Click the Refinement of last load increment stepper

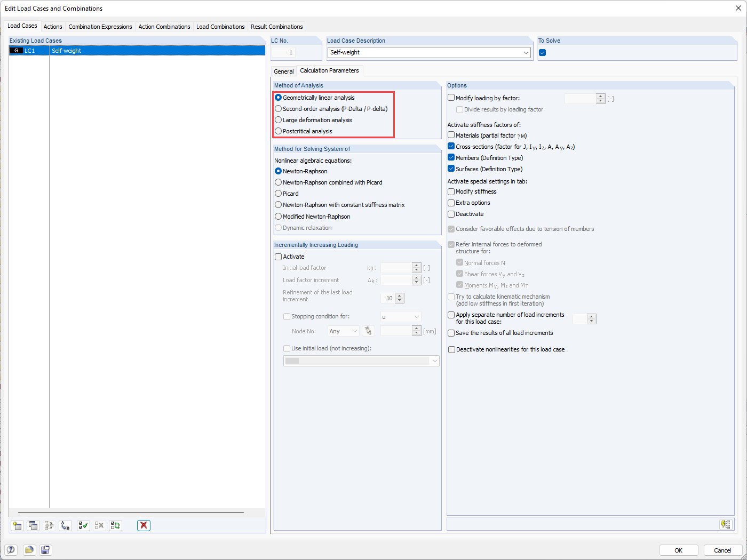400,298
